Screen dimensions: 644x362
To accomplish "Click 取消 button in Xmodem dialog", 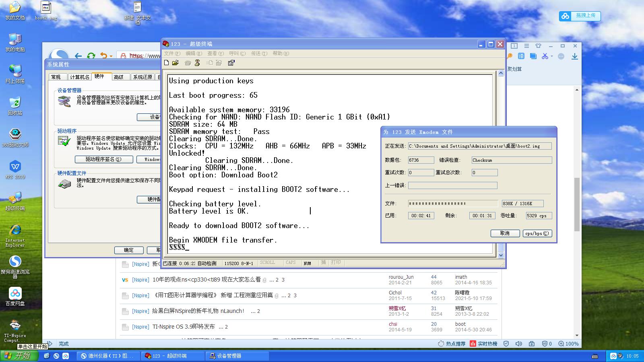I will click(x=505, y=233).
